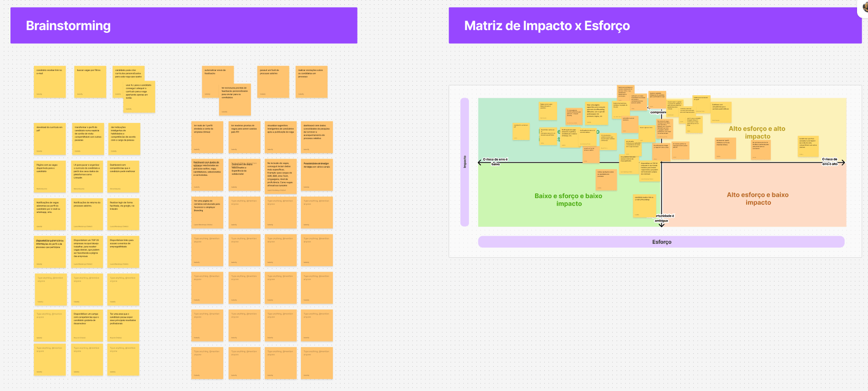Select the 'buscar vagas por filtros' sticky note

click(90, 82)
